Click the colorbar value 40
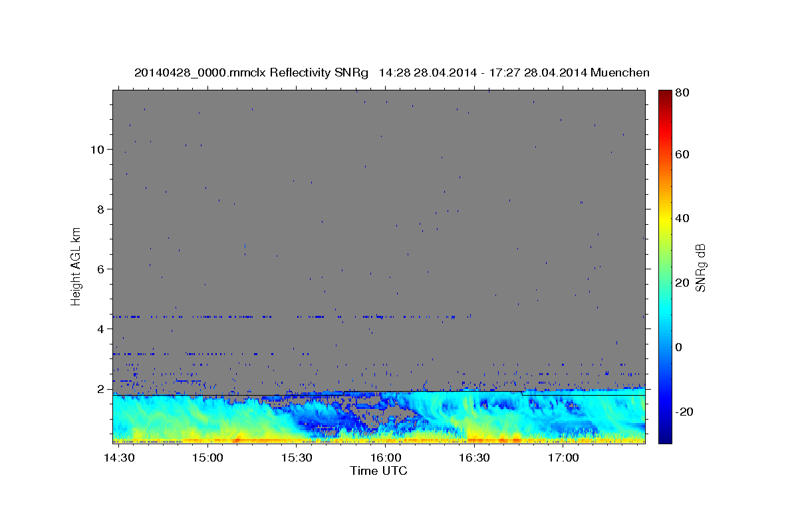798x532 pixels. pyautogui.click(x=682, y=218)
